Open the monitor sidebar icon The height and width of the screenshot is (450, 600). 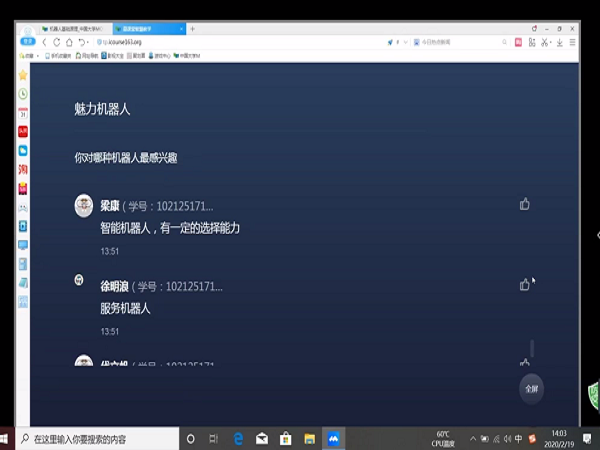[23, 245]
